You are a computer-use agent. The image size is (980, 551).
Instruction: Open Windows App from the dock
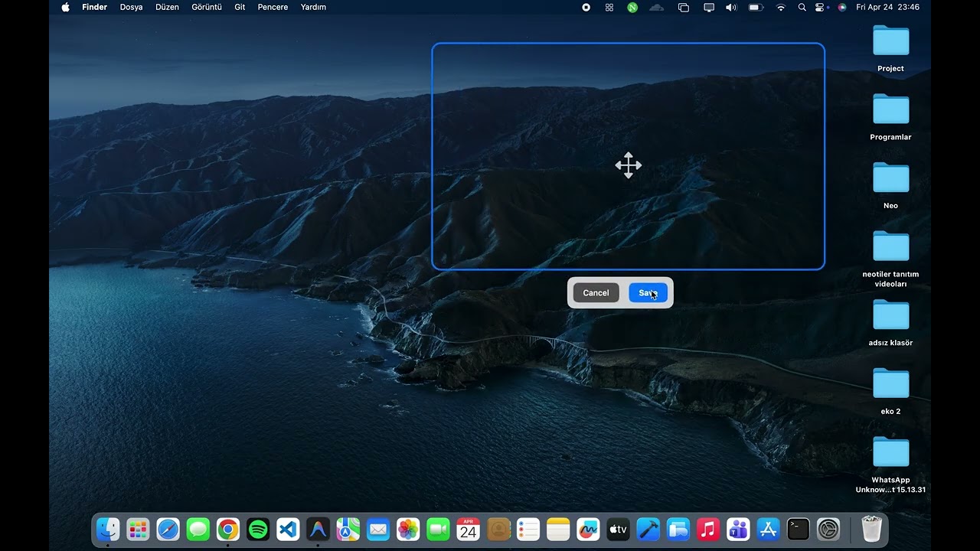tap(678, 529)
